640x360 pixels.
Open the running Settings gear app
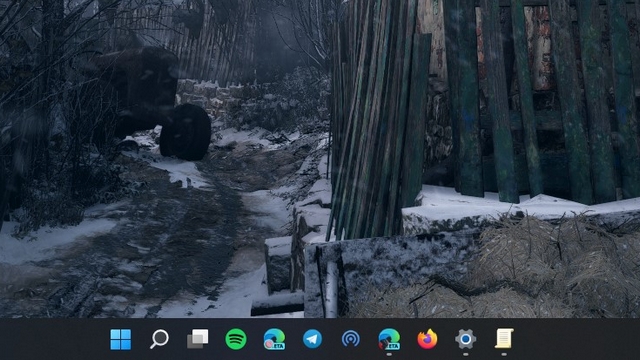pos(466,339)
